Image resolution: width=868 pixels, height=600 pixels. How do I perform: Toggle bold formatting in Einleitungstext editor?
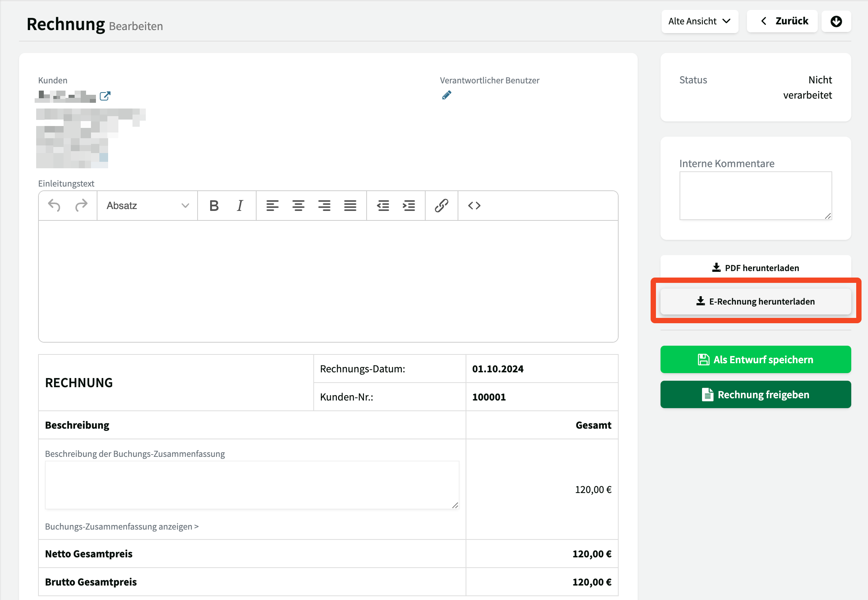[x=214, y=206]
